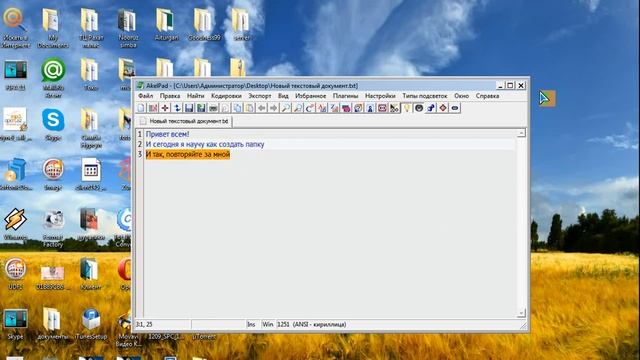The image size is (640, 360).
Task: Click the blue reload arrows toolbar icon
Action: (177, 108)
